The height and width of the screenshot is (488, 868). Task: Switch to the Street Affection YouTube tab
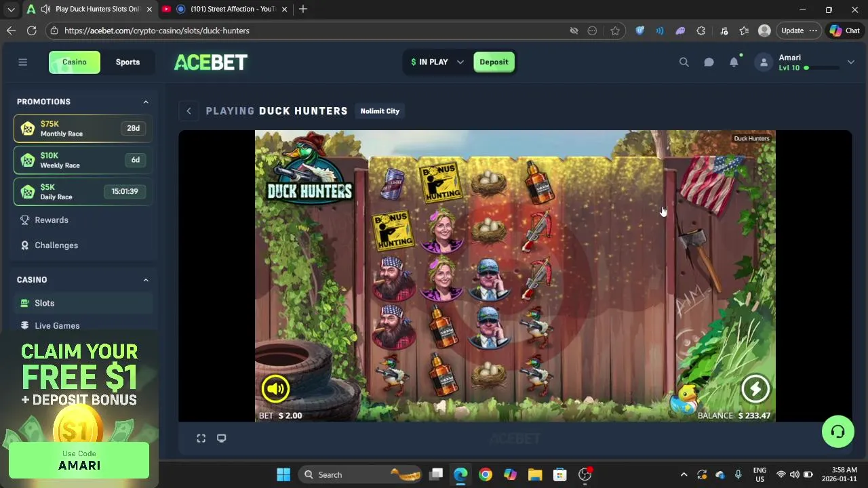pyautogui.click(x=233, y=9)
